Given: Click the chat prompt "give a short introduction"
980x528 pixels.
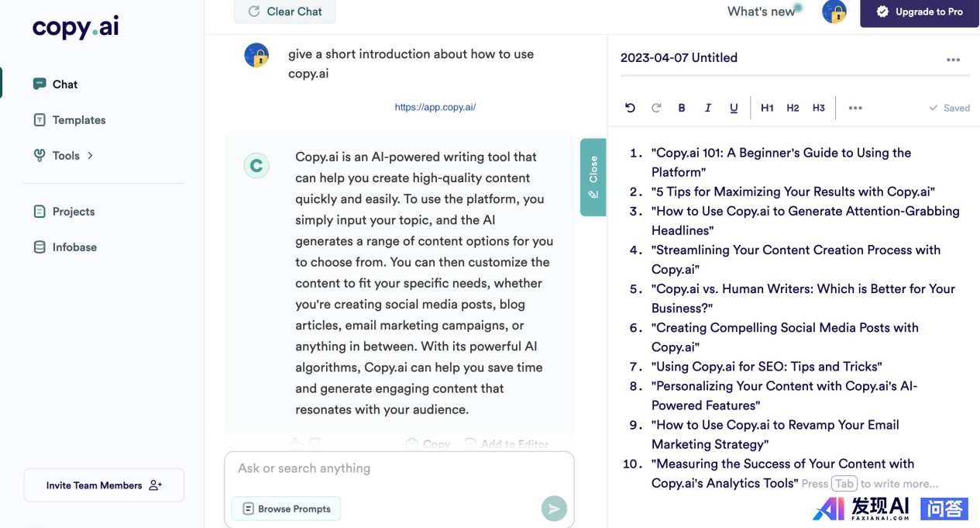Looking at the screenshot, I should coord(411,64).
